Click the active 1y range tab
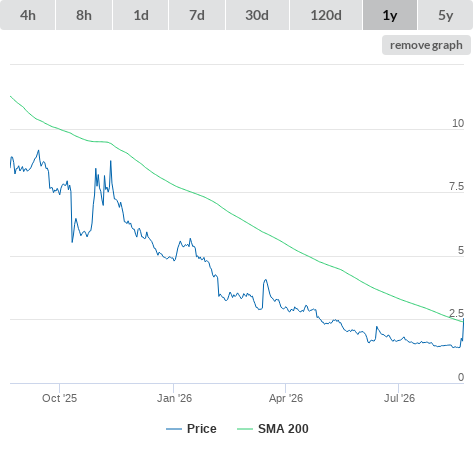The height and width of the screenshot is (455, 474). coord(390,15)
